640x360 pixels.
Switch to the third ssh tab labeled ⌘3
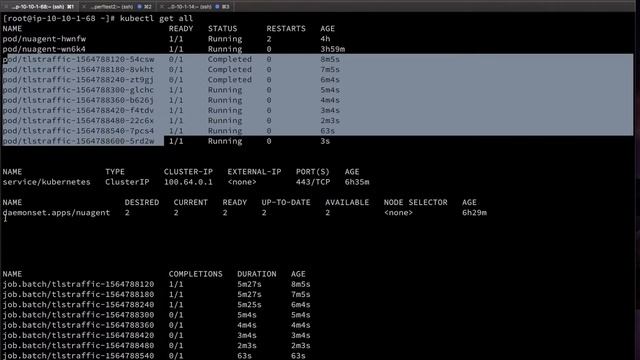click(x=196, y=7)
